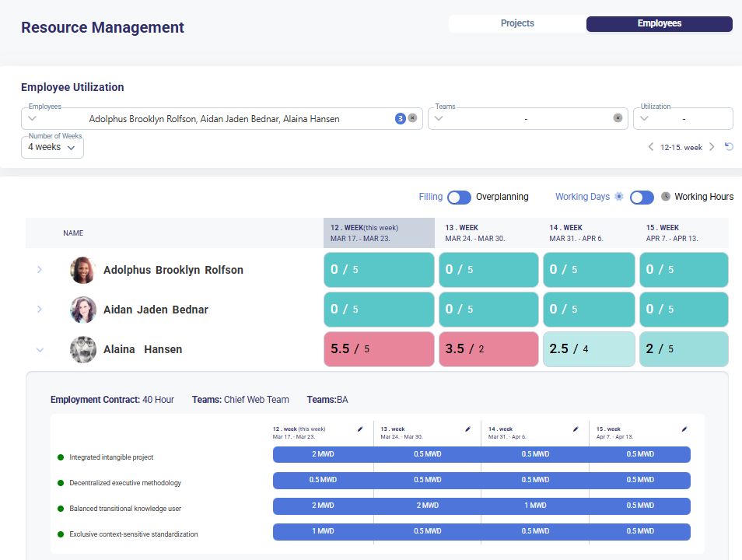Go to the previous week range
742x560 pixels.
pos(651,147)
